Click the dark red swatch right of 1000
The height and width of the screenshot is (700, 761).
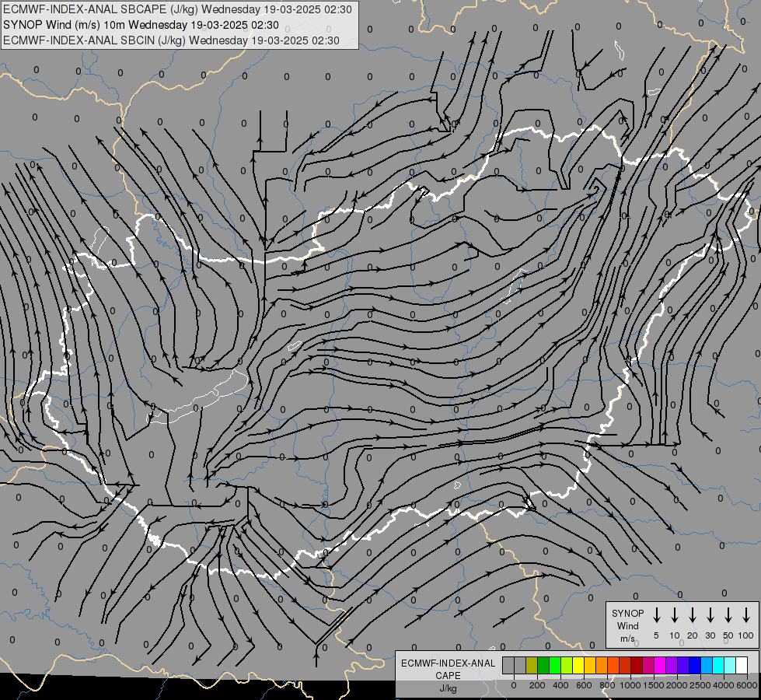(637, 666)
